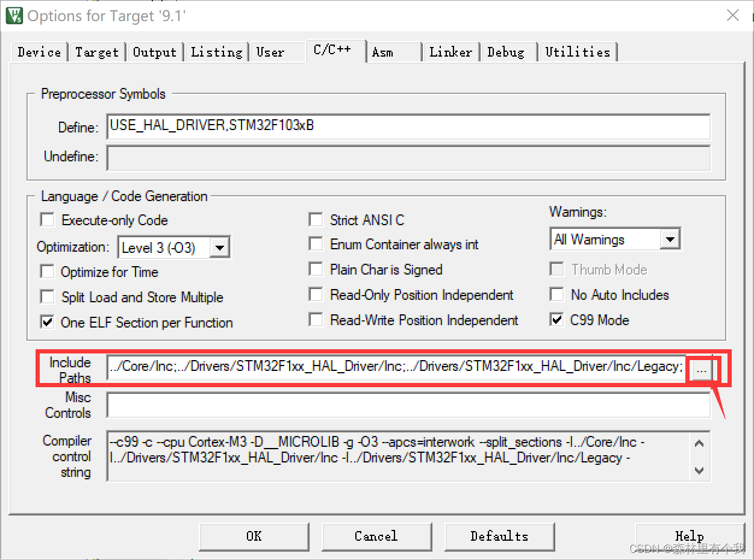This screenshot has height=560, width=754.
Task: Click the Define preprocessor symbols field
Action: pyautogui.click(x=408, y=127)
